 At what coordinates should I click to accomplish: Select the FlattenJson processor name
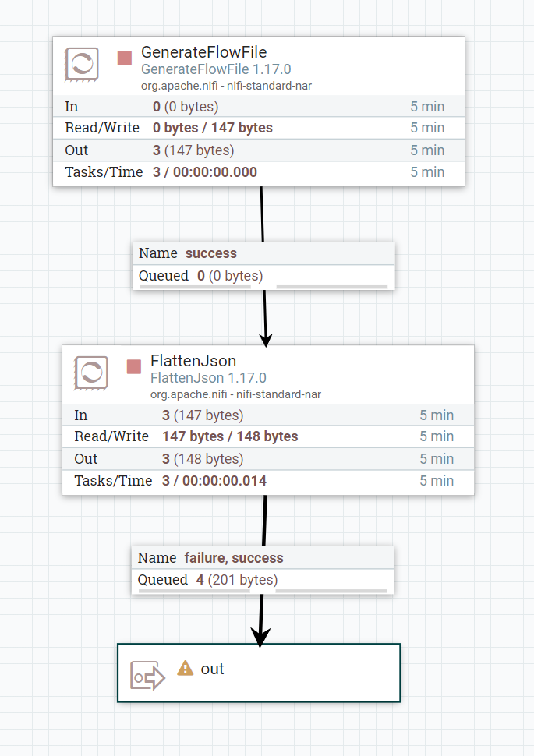[193, 361]
